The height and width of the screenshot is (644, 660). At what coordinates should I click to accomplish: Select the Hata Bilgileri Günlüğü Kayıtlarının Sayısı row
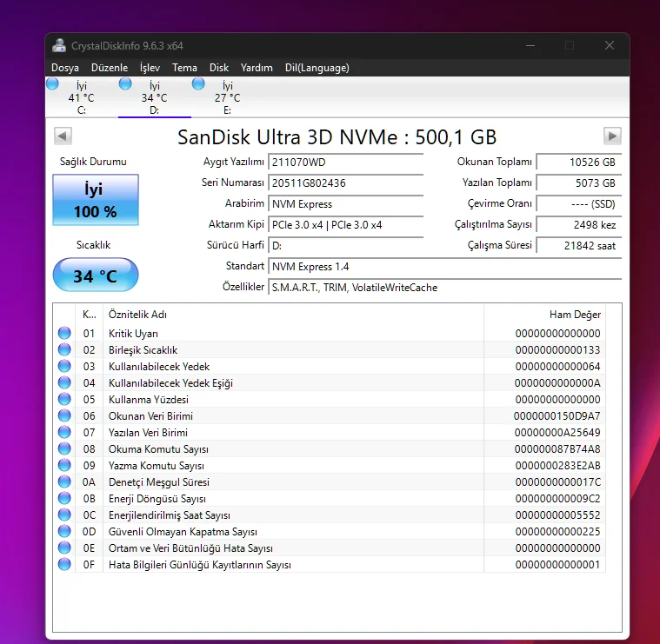(x=330, y=565)
